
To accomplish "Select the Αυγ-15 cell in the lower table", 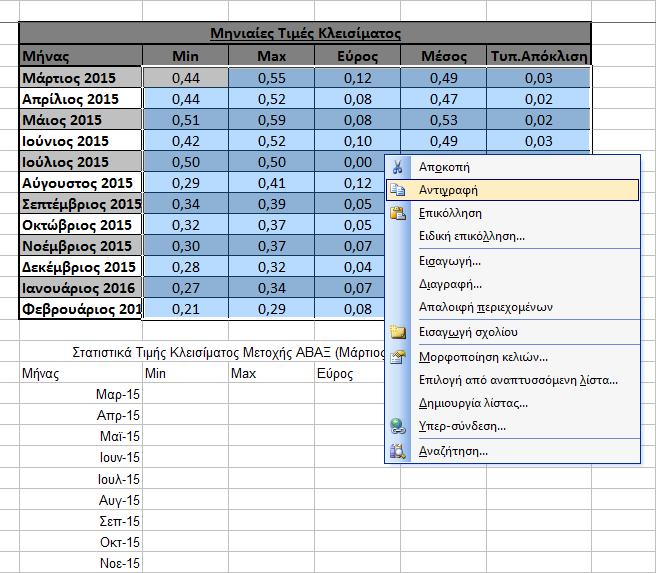I will (81, 500).
